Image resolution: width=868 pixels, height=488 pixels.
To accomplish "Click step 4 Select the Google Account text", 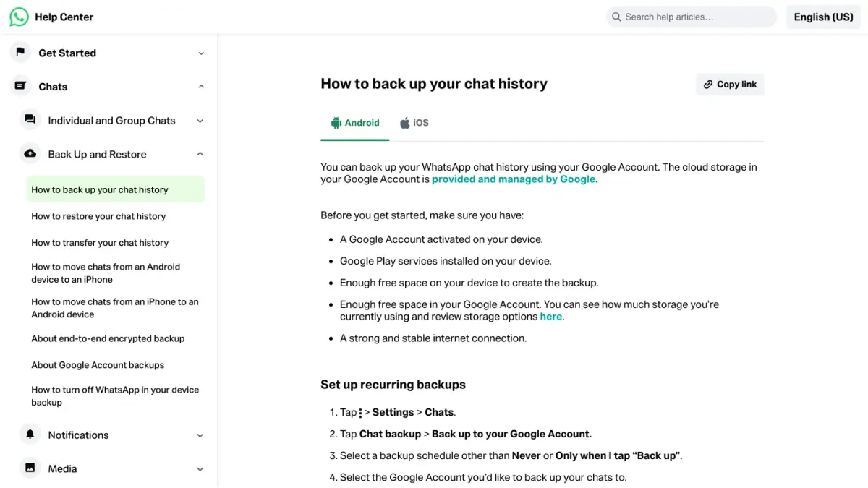I will pos(483,477).
